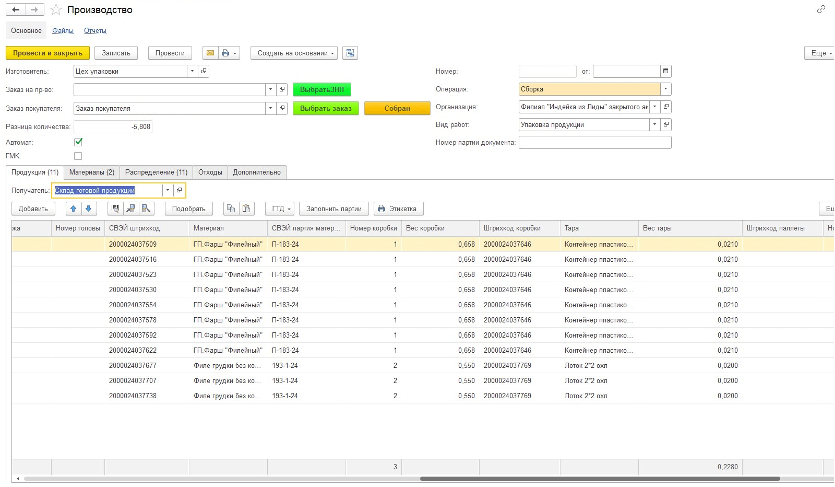The height and width of the screenshot is (487, 835).
Task: Open Отчеты link
Action: pos(95,31)
